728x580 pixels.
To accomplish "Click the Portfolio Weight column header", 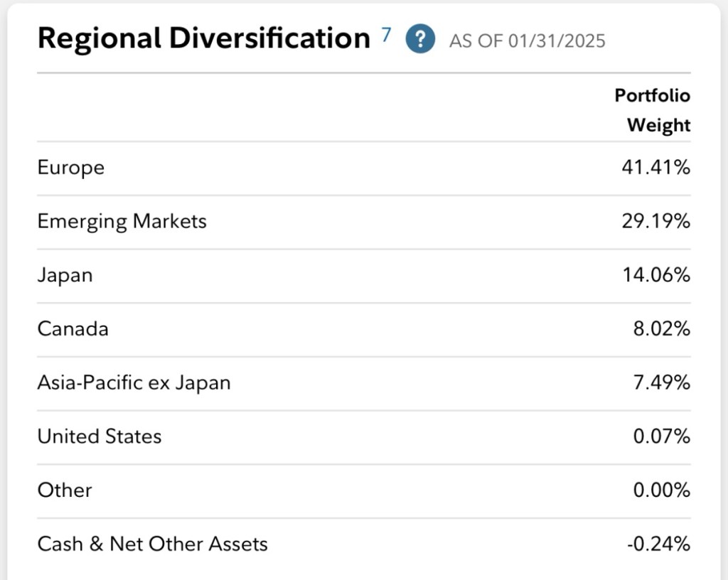I will (x=652, y=110).
